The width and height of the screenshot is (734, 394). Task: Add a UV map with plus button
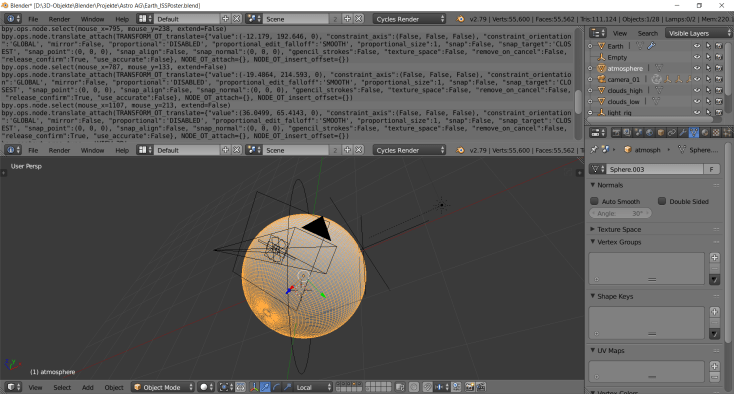coord(714,366)
